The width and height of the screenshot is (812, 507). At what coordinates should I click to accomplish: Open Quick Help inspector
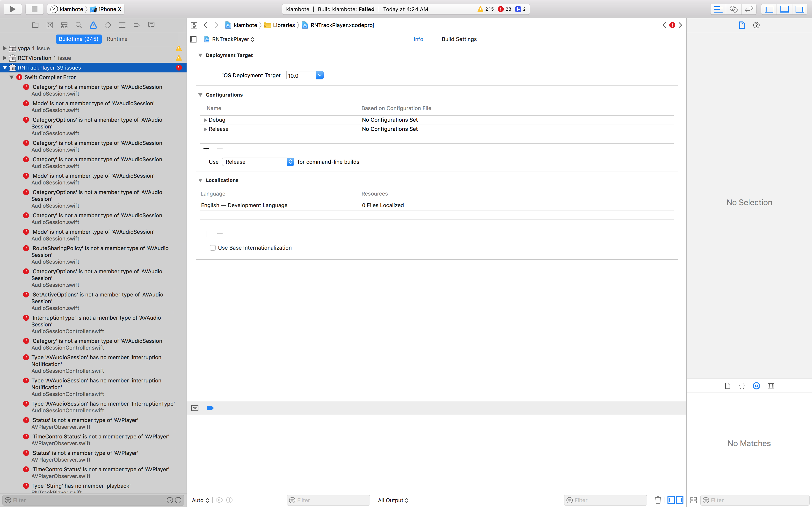pos(756,25)
